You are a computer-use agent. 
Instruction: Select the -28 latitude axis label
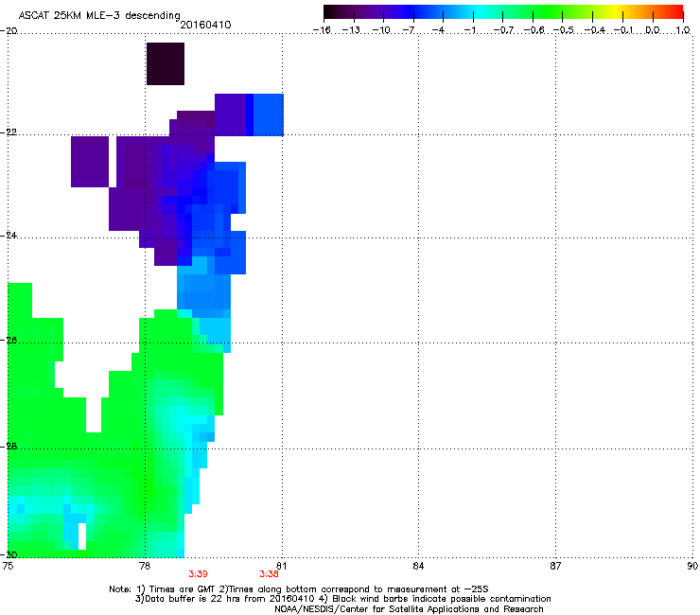[x=9, y=447]
